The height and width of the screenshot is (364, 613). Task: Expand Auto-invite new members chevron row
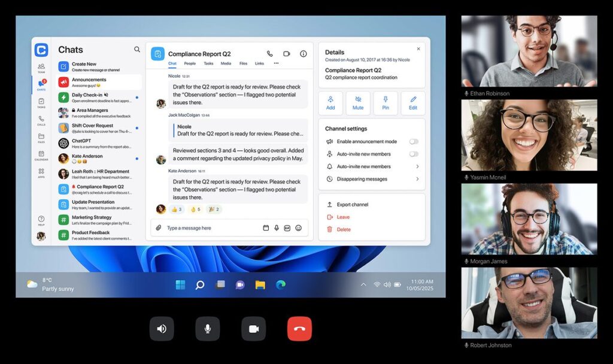coord(417,166)
